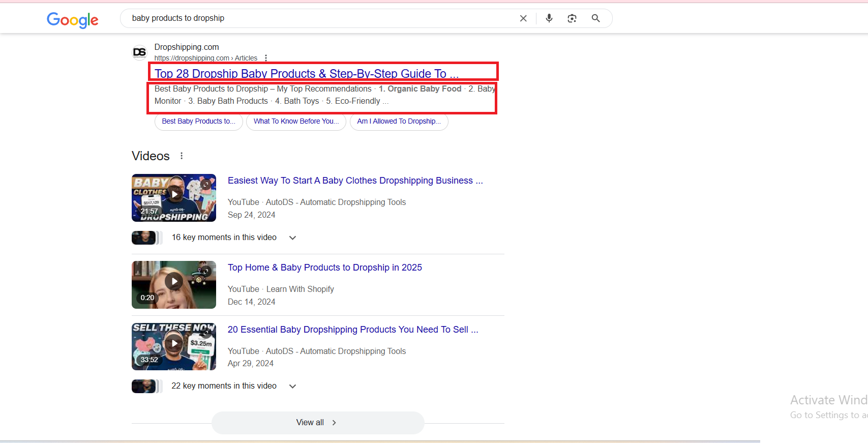Select What To Know Before You... chip
This screenshot has height=443, width=868.
[296, 122]
